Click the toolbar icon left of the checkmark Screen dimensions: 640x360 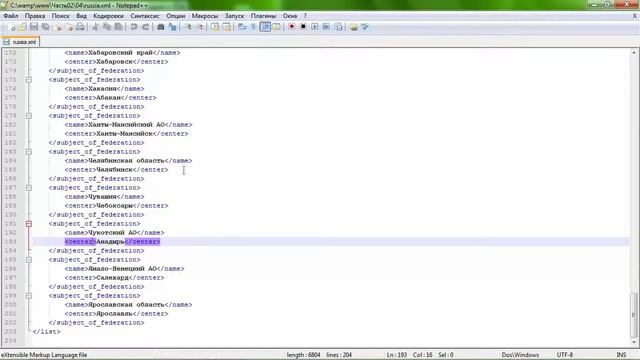(353, 27)
